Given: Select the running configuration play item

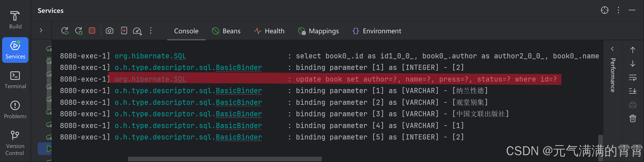Looking at the screenshot, I should pos(49,148).
